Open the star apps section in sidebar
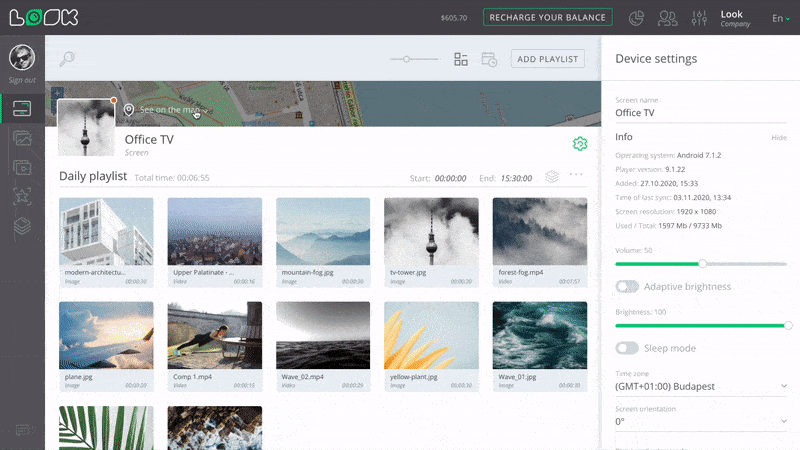Image resolution: width=800 pixels, height=450 pixels. click(22, 196)
